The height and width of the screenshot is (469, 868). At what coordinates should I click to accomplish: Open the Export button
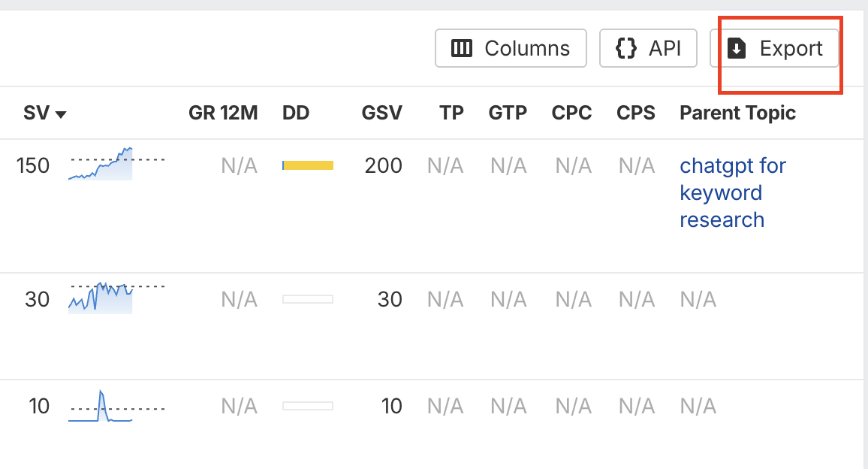pyautogui.click(x=774, y=48)
